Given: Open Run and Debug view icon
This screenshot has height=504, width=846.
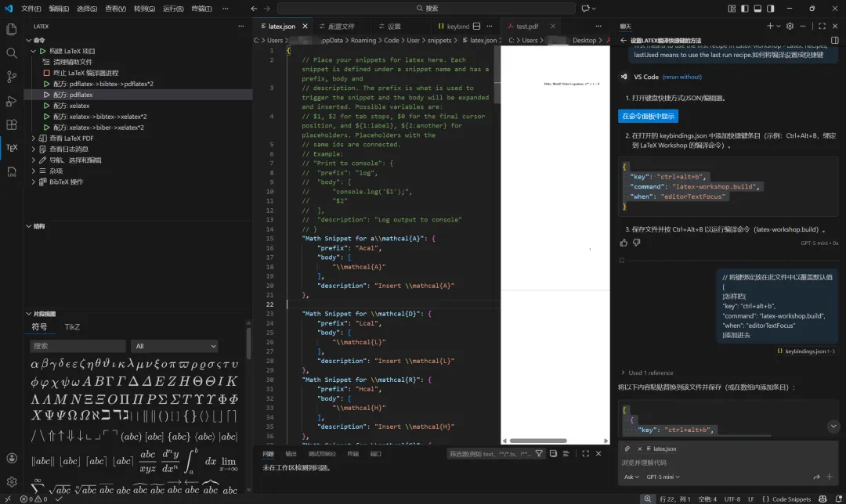Looking at the screenshot, I should [12, 101].
